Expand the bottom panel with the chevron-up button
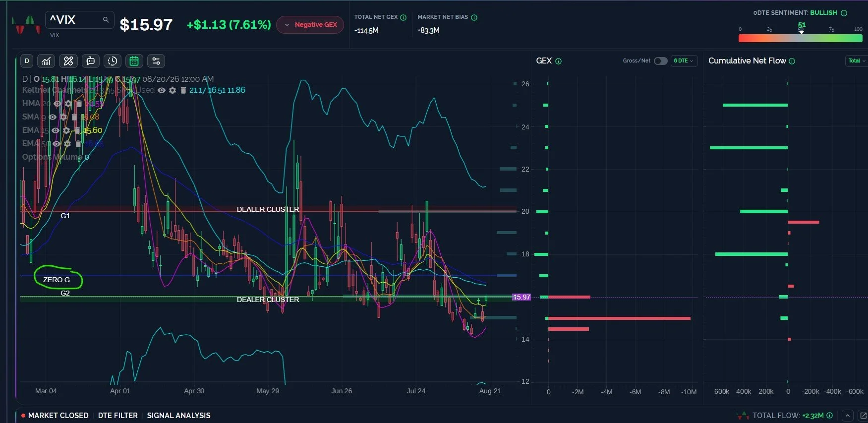This screenshot has height=423, width=868. [x=848, y=416]
